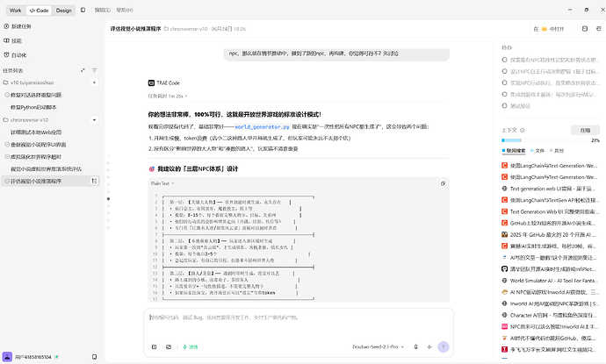This screenshot has width=606, height=364.
Task: Toggle the green mode button in chat input
Action: (191, 346)
